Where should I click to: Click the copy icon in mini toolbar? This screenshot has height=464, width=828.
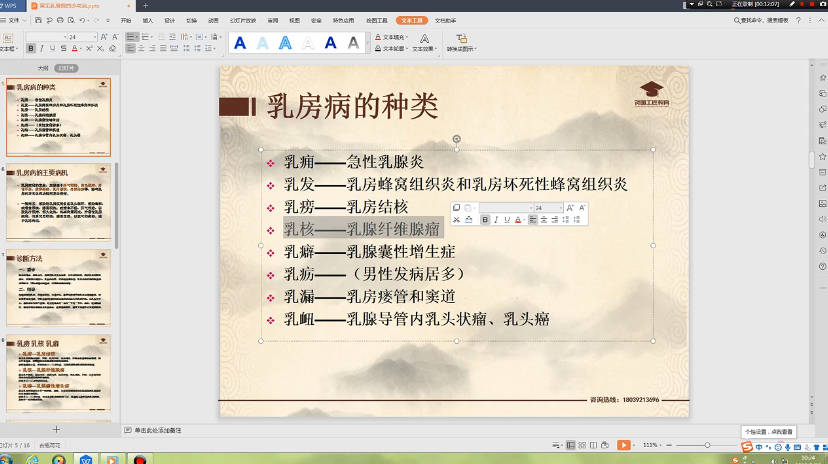(457, 208)
